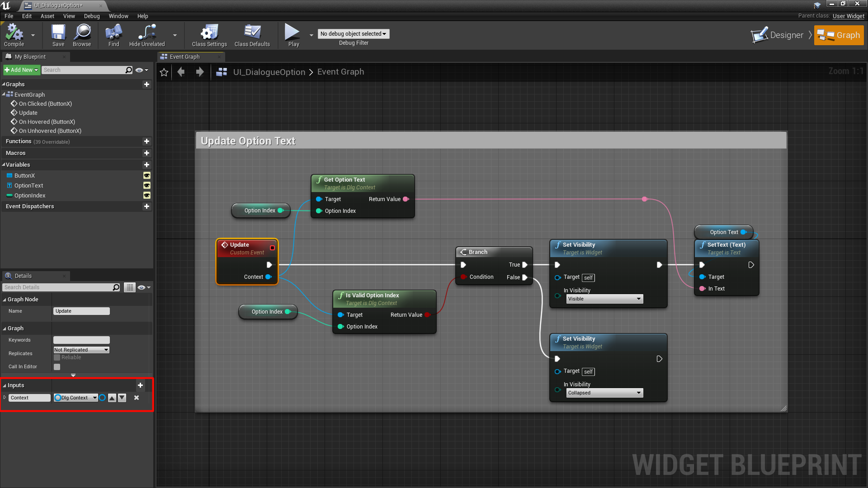The width and height of the screenshot is (868, 488).
Task: Switch to Graph mode
Action: coord(839,35)
